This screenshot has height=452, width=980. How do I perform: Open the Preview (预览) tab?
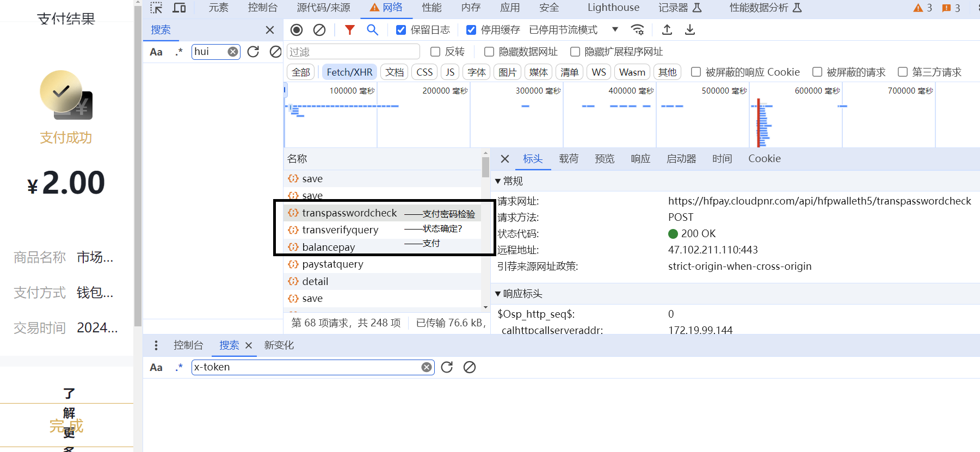605,159
